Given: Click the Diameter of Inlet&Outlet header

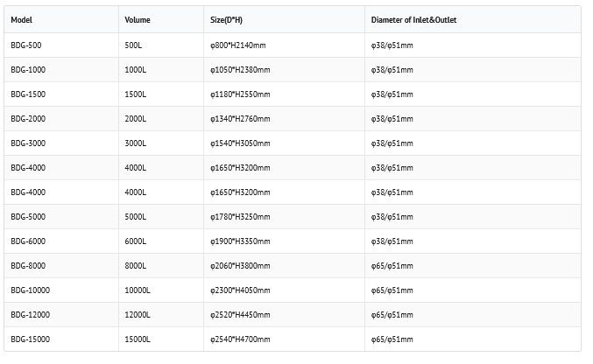Looking at the screenshot, I should [413, 19].
